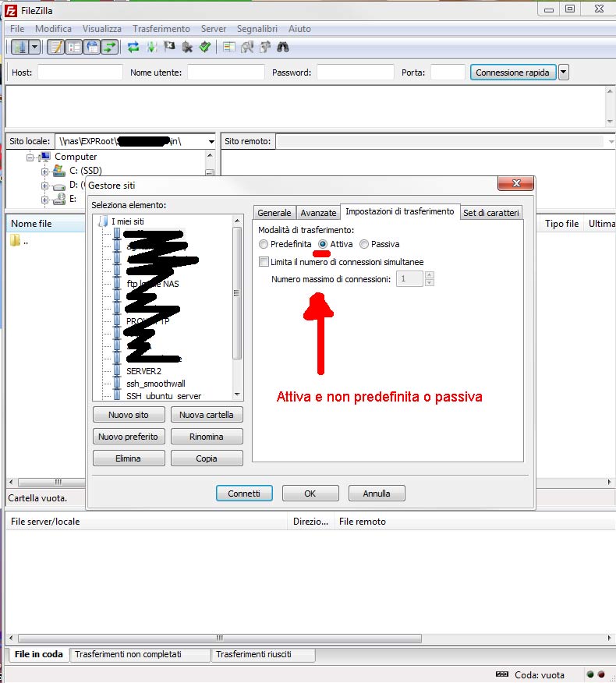Expand the E: drive tree node
The image size is (616, 683).
[44, 200]
